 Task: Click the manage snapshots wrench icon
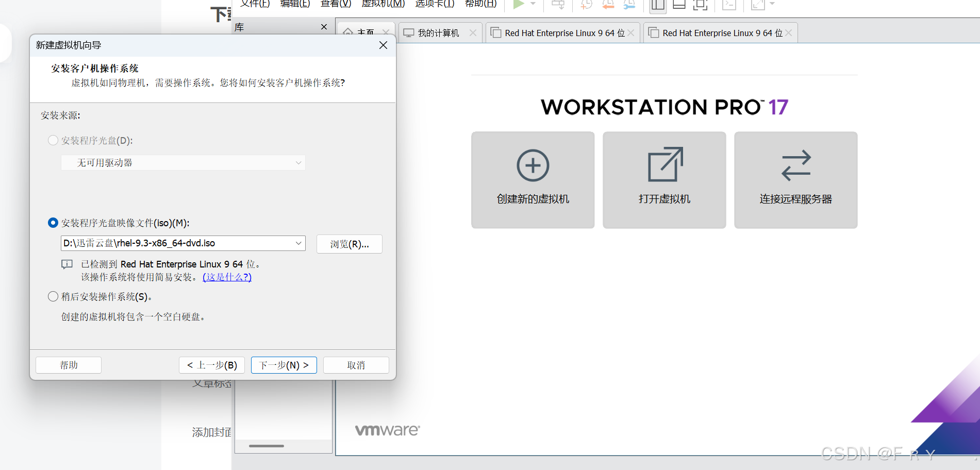pos(629,5)
